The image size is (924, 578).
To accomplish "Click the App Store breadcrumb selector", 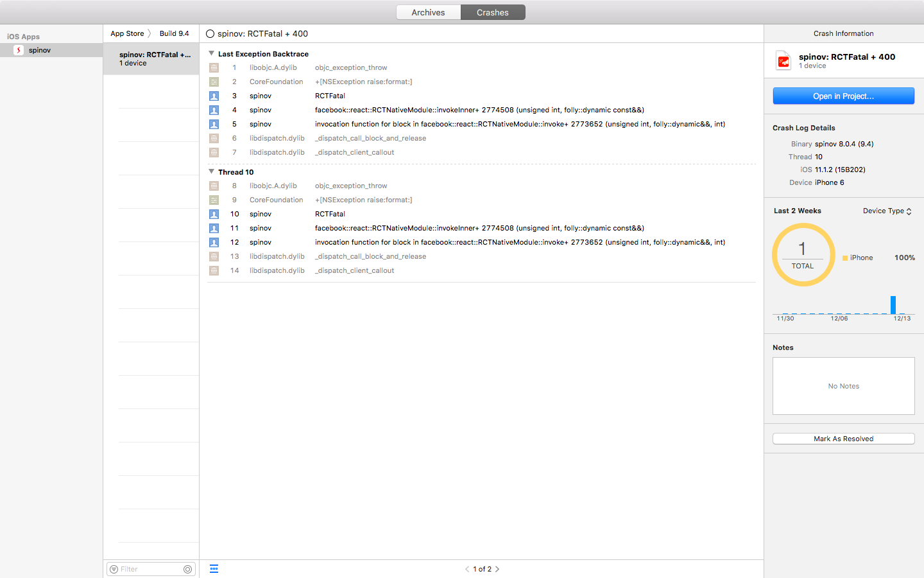I will [127, 33].
